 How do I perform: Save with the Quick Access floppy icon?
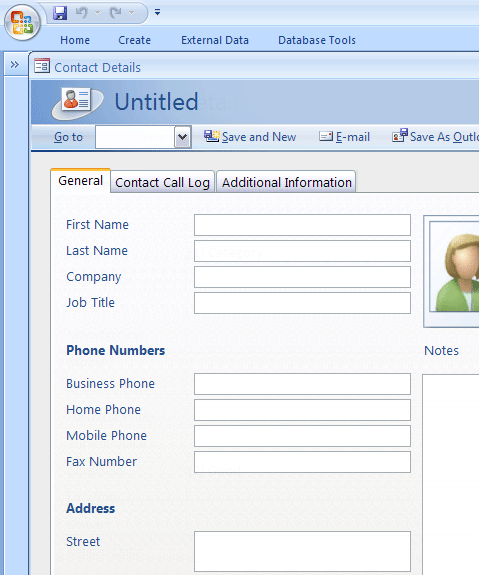pyautogui.click(x=60, y=13)
